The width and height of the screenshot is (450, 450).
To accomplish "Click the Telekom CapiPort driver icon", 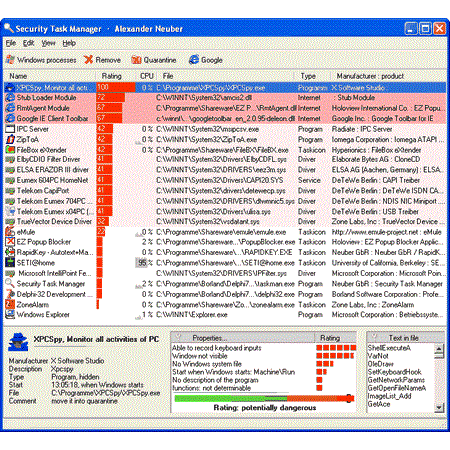I will click(10, 191).
